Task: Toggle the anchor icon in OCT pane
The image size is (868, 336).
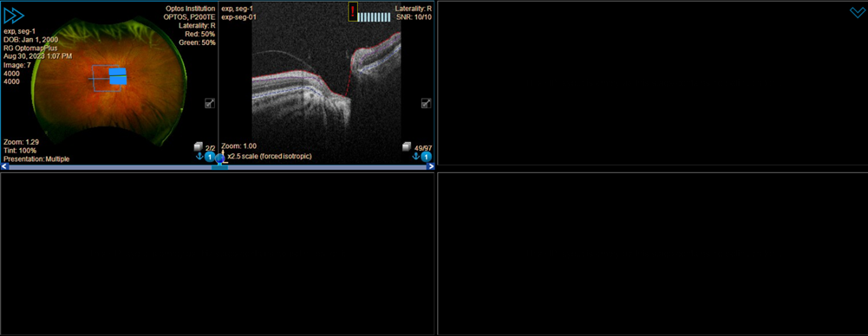Action: tap(415, 157)
